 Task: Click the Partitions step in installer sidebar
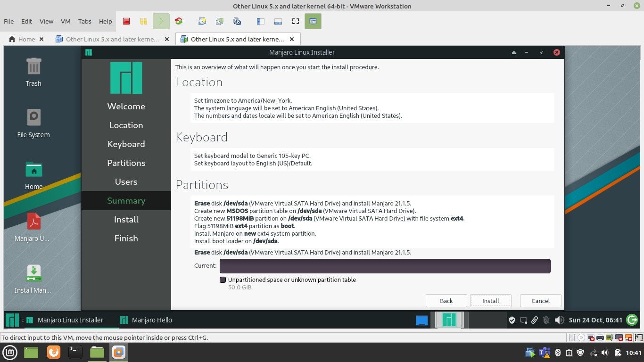(x=126, y=163)
